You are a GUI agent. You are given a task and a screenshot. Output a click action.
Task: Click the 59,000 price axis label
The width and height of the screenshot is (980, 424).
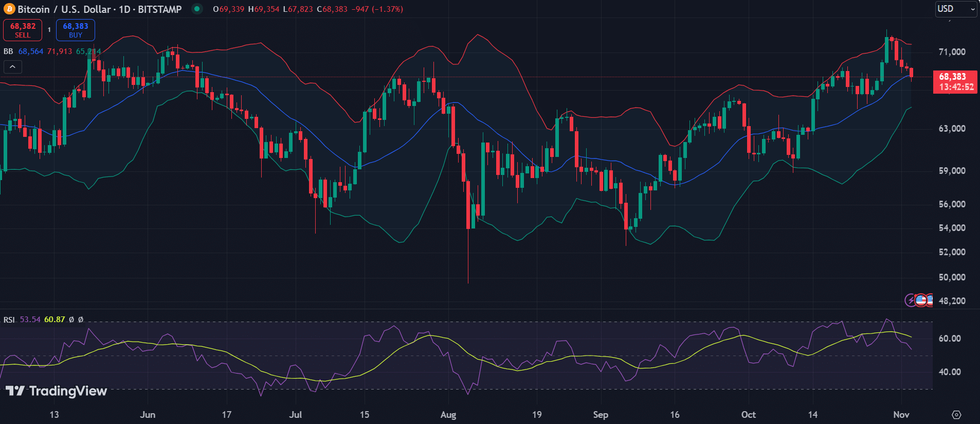tap(952, 171)
